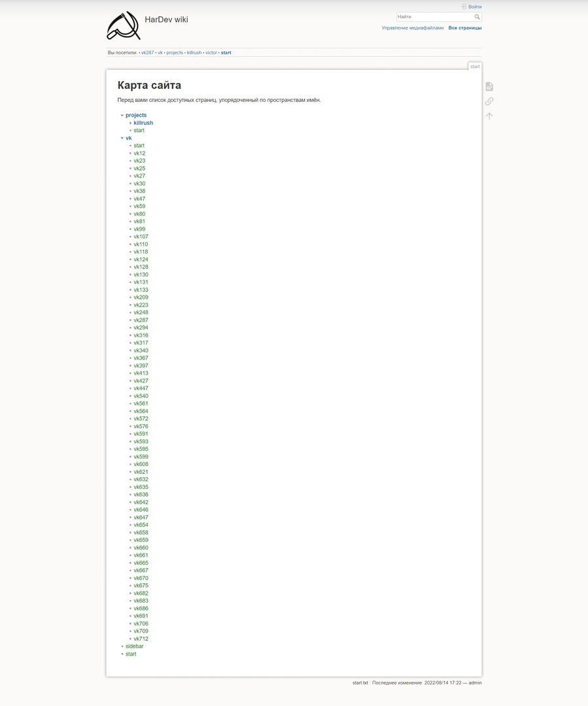Open Управление медиафайлами link

click(x=412, y=28)
